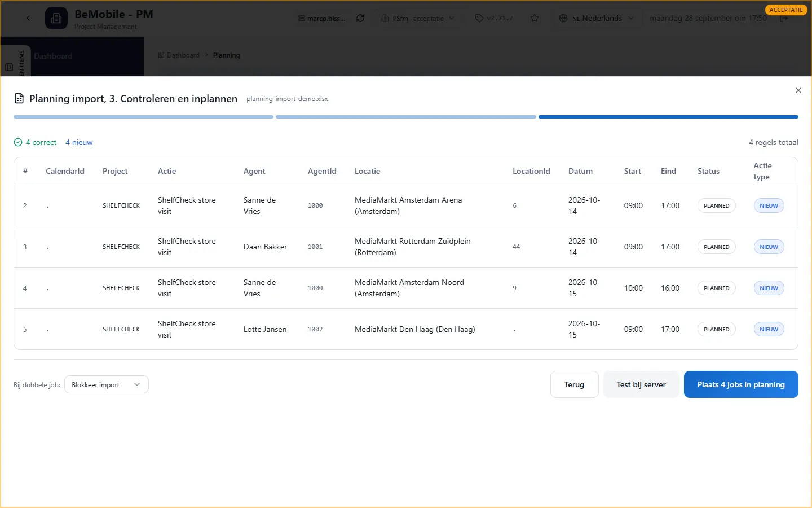Click the PLANNED badge in row 2
The height and width of the screenshot is (508, 812).
(x=717, y=205)
